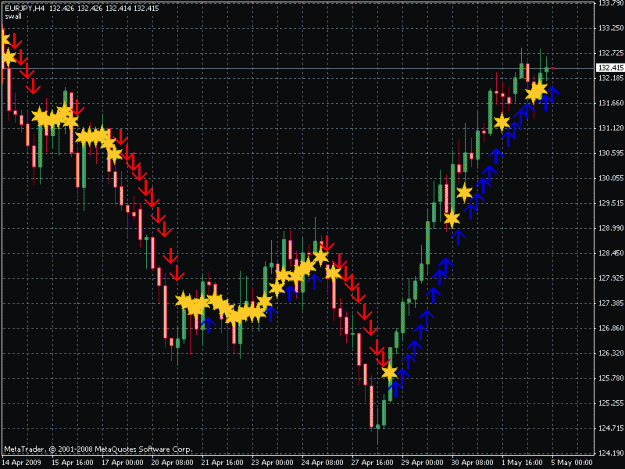Select the rightmost blue up arrow signal
625x469 pixels.
552,95
